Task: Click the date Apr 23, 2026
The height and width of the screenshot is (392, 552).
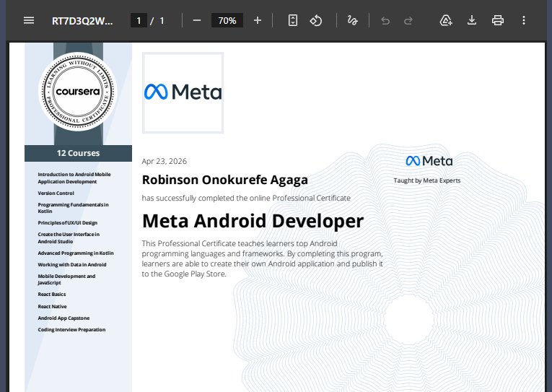Action: click(x=164, y=161)
